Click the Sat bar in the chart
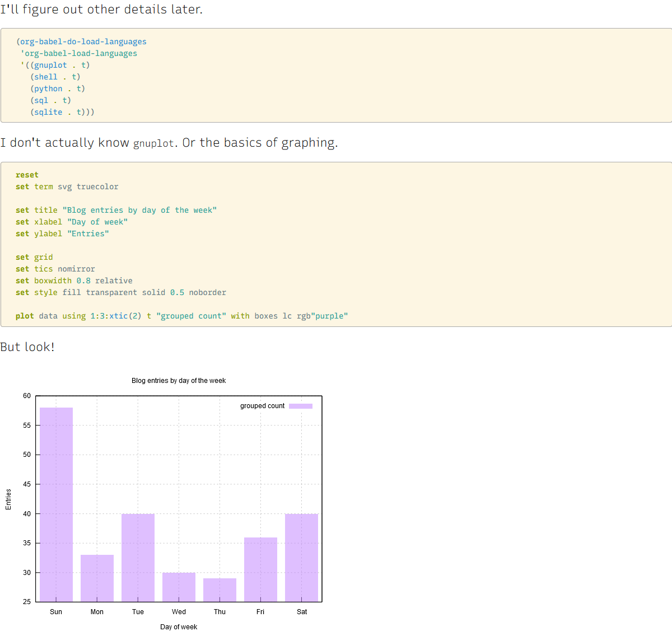Screen dimensions: 672x636 point(301,558)
